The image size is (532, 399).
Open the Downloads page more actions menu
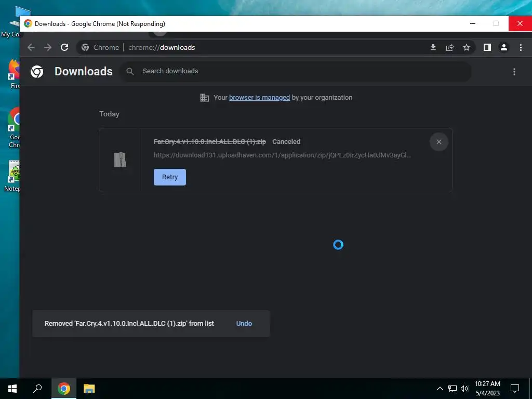pyautogui.click(x=514, y=72)
